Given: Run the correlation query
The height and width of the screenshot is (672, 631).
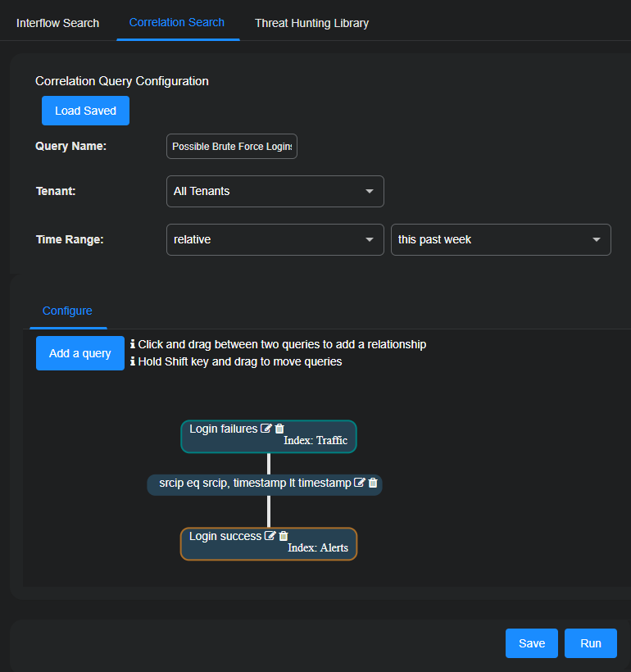Looking at the screenshot, I should (x=590, y=643).
